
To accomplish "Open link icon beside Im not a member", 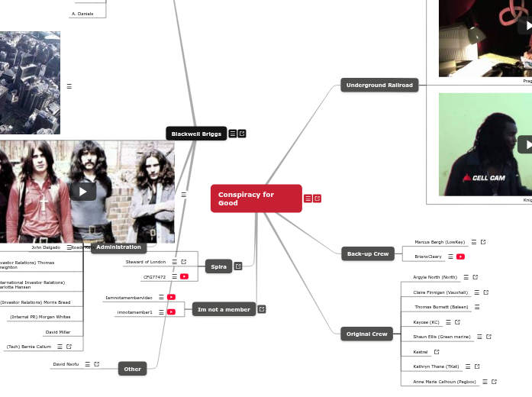I will 262,309.
